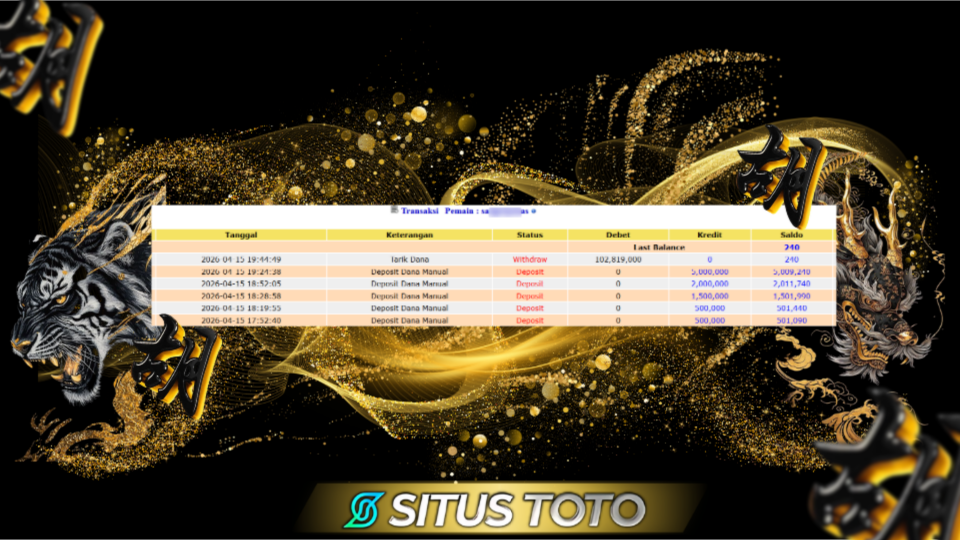
Task: Click the small round icon after player name
Action: (x=534, y=211)
